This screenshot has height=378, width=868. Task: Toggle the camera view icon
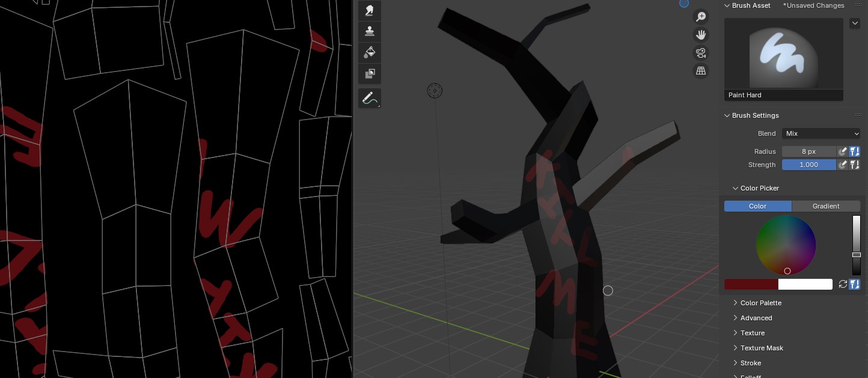700,53
